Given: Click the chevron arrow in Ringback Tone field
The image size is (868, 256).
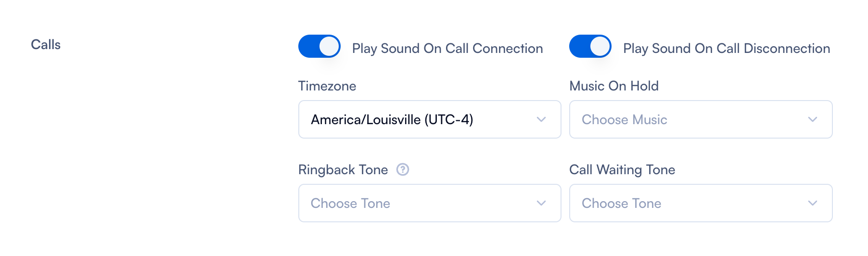Looking at the screenshot, I should 541,203.
